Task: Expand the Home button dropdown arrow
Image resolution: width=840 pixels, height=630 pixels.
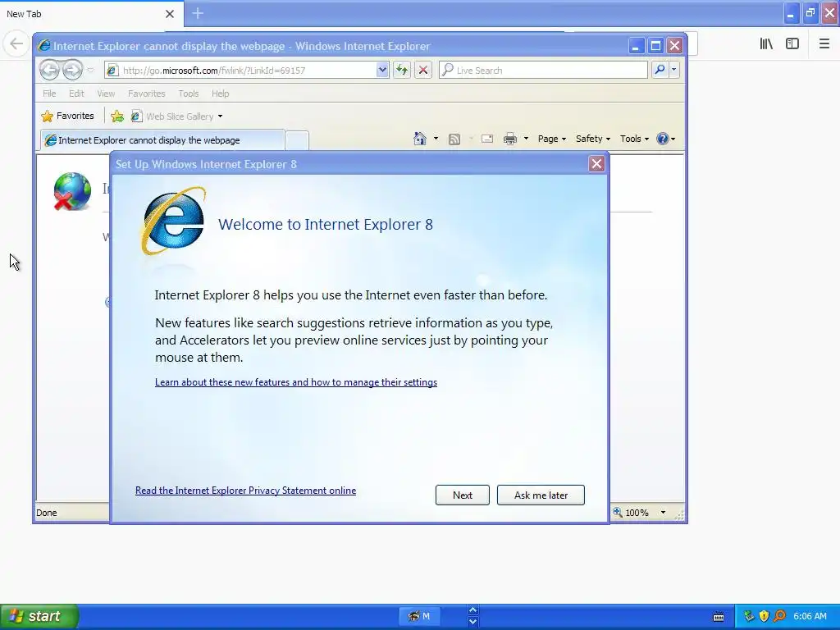Action: [x=436, y=139]
